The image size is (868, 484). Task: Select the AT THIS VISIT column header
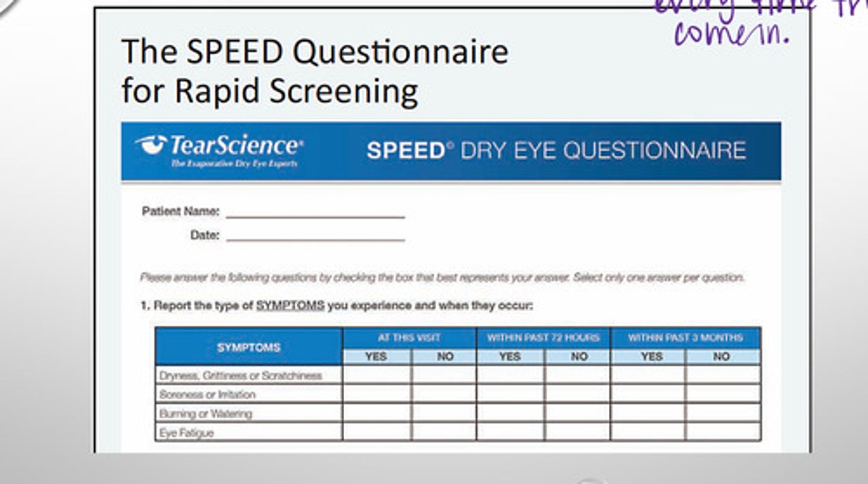coord(409,338)
